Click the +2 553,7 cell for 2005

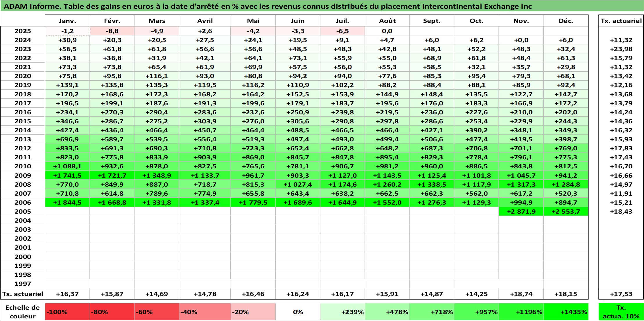pos(566,212)
